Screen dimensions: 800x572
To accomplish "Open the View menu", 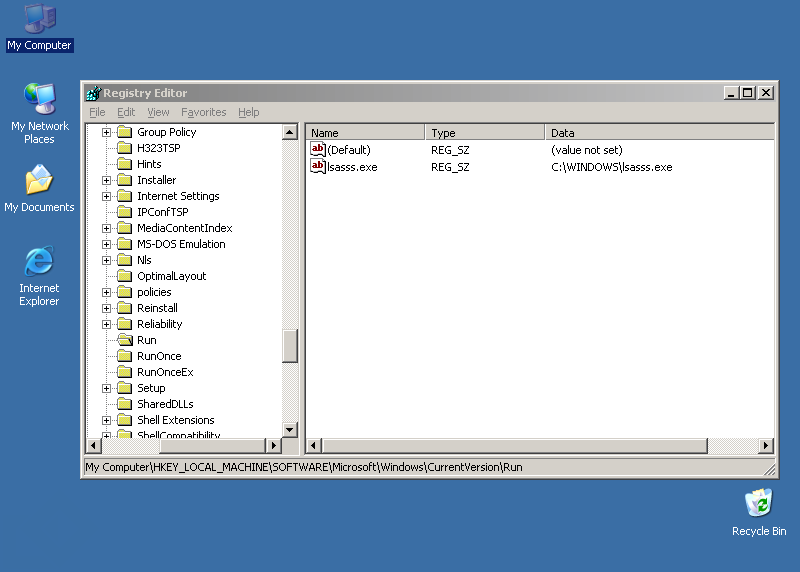I will pyautogui.click(x=158, y=112).
